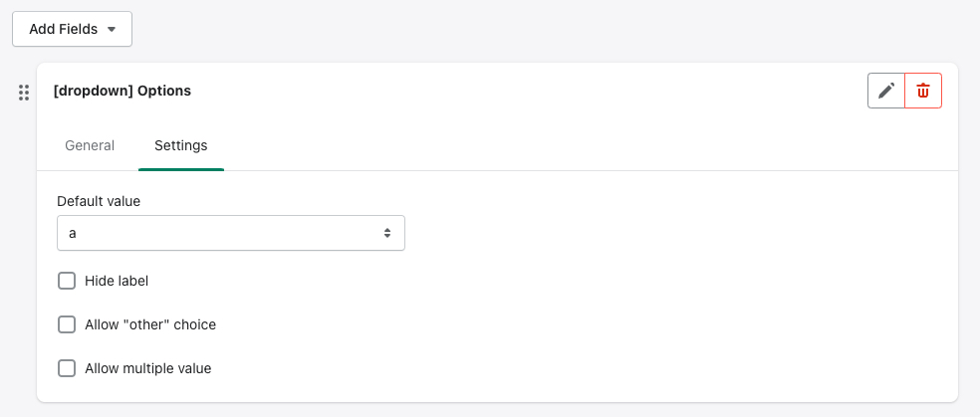Click the caret arrow beside Add Fields

tap(112, 30)
